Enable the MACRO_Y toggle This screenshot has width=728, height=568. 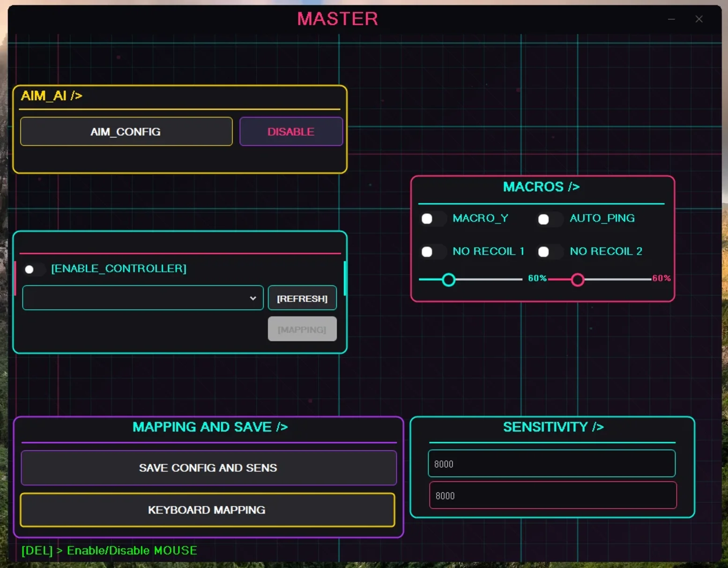[432, 219]
